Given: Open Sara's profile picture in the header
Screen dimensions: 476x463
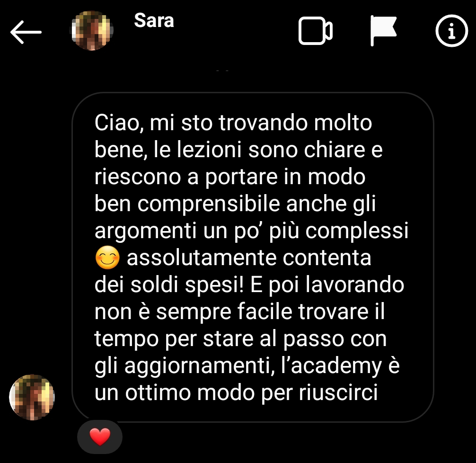Looking at the screenshot, I should pyautogui.click(x=92, y=31).
